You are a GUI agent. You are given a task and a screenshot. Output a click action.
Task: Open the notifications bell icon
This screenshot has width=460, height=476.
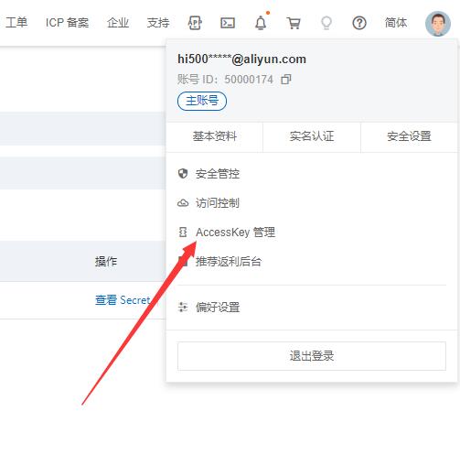click(261, 23)
